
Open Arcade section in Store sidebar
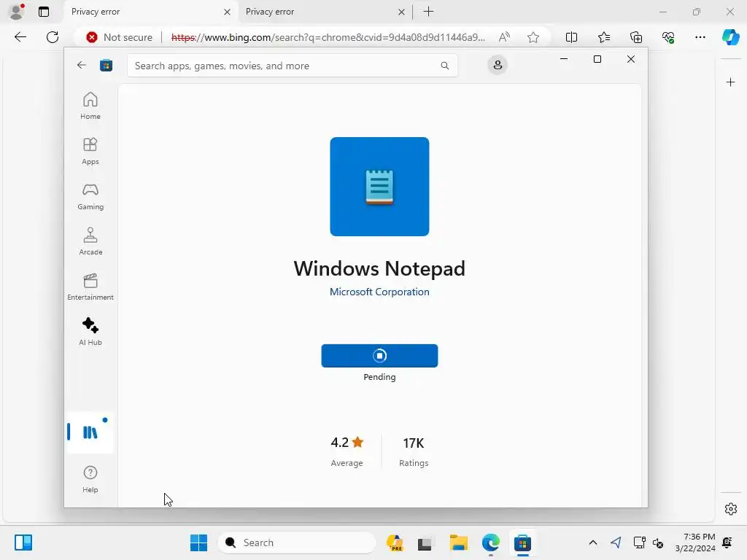(x=90, y=241)
